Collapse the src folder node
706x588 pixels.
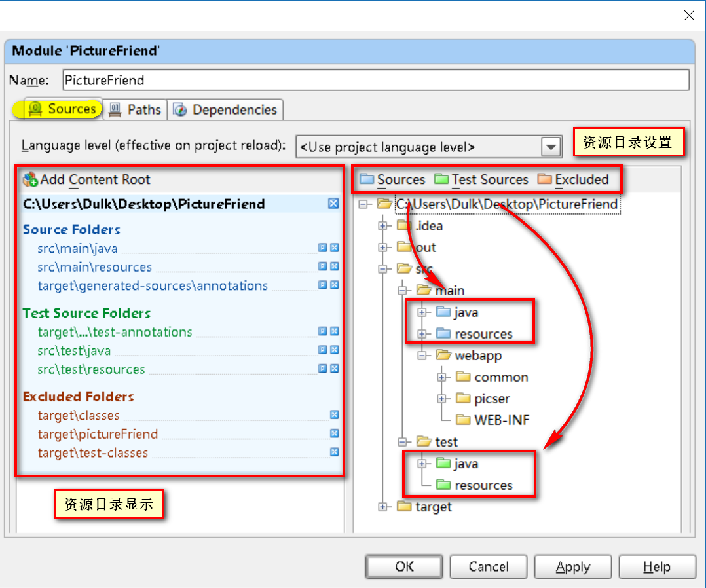(382, 268)
